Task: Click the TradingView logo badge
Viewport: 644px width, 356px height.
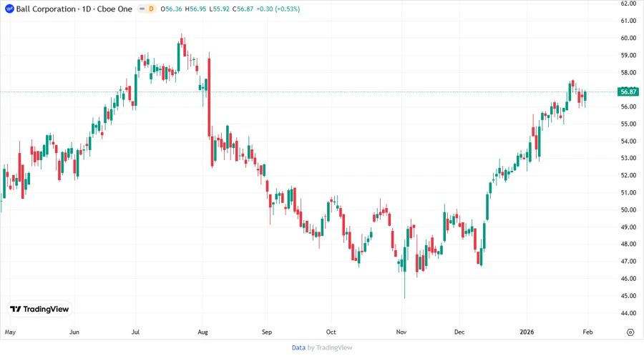Action: [40, 310]
